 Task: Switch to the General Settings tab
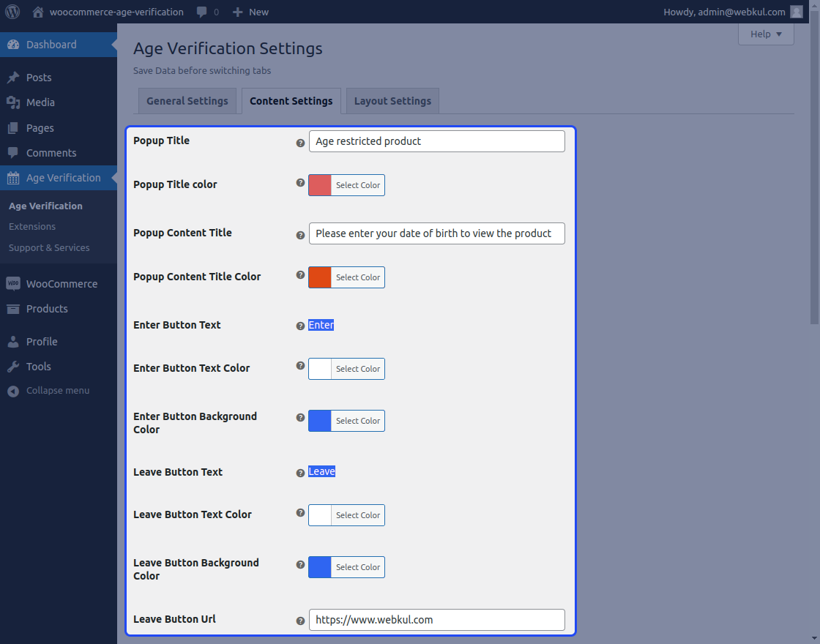coord(187,101)
